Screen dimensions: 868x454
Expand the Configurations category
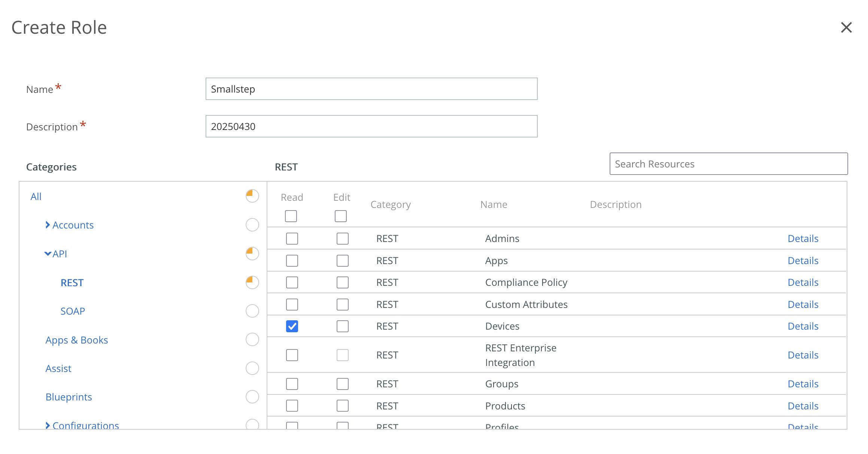click(x=48, y=425)
